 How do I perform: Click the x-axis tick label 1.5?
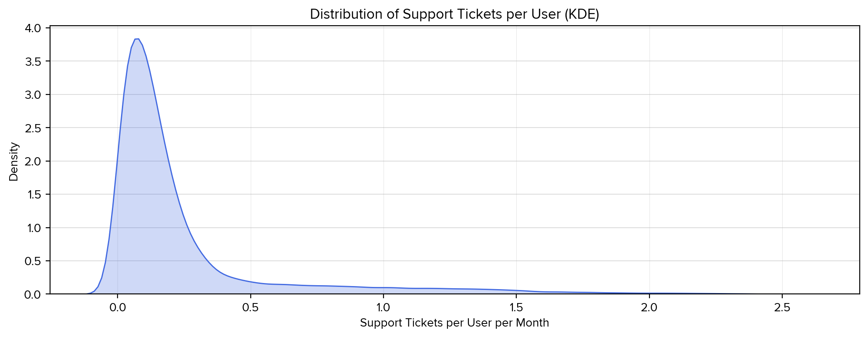pos(516,307)
